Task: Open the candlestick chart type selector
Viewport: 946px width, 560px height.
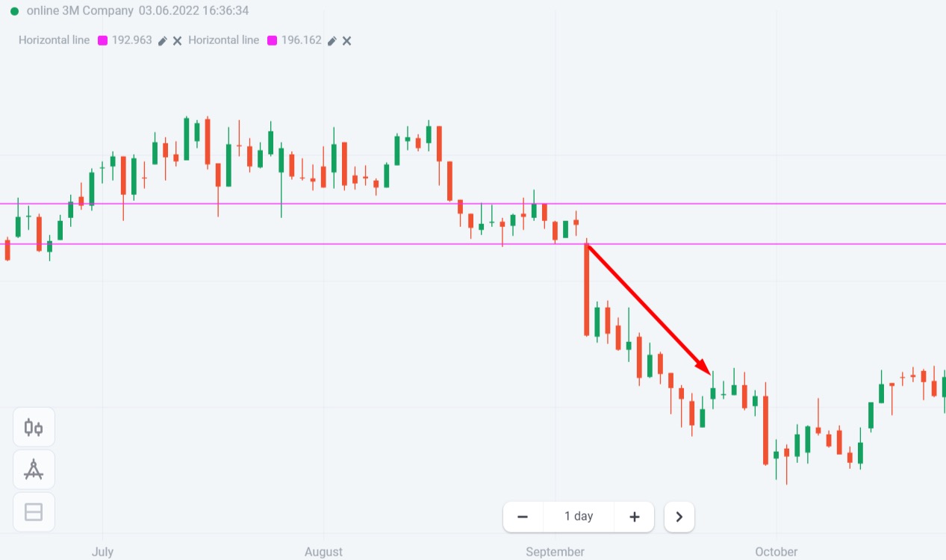Action: point(34,428)
